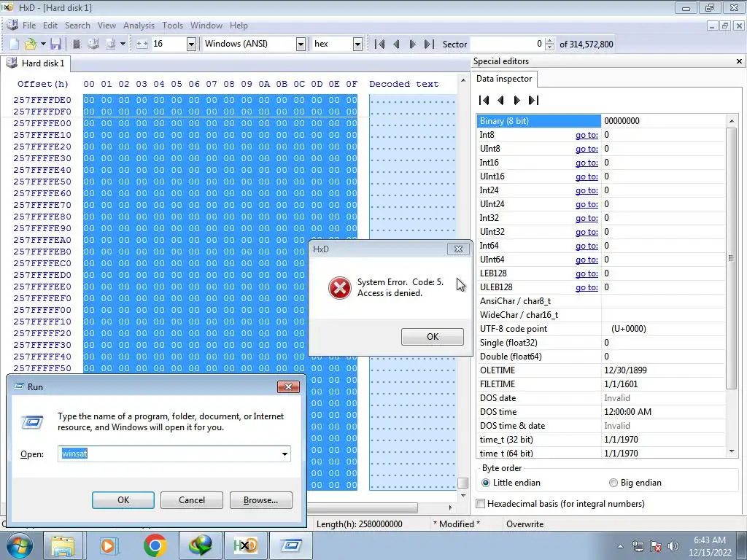
Task: Open the Tools menu
Action: (x=172, y=26)
